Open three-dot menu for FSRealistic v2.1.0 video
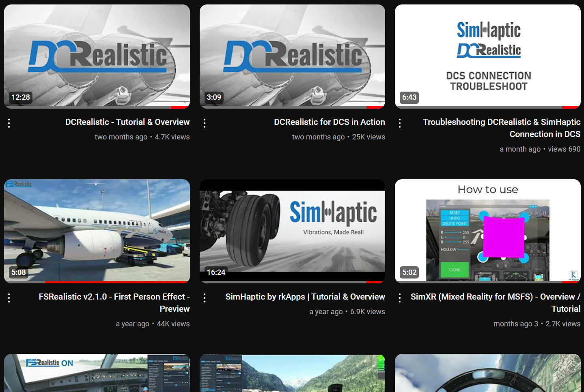The height and width of the screenshot is (392, 584). click(9, 298)
